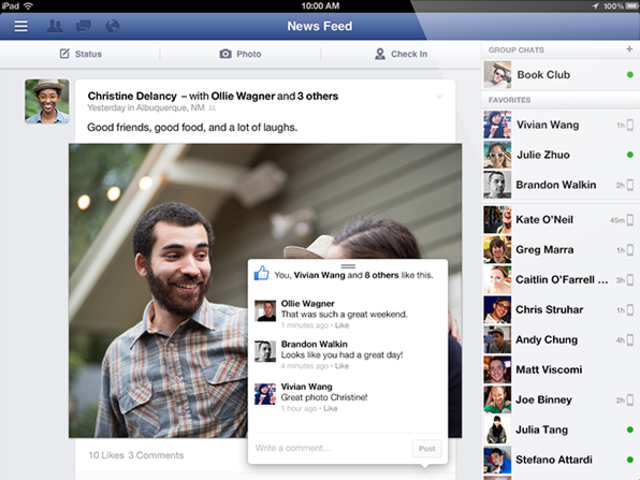Image resolution: width=640 pixels, height=480 pixels.
Task: Open Julie Zhuo's avatar in chat list
Action: point(497,155)
